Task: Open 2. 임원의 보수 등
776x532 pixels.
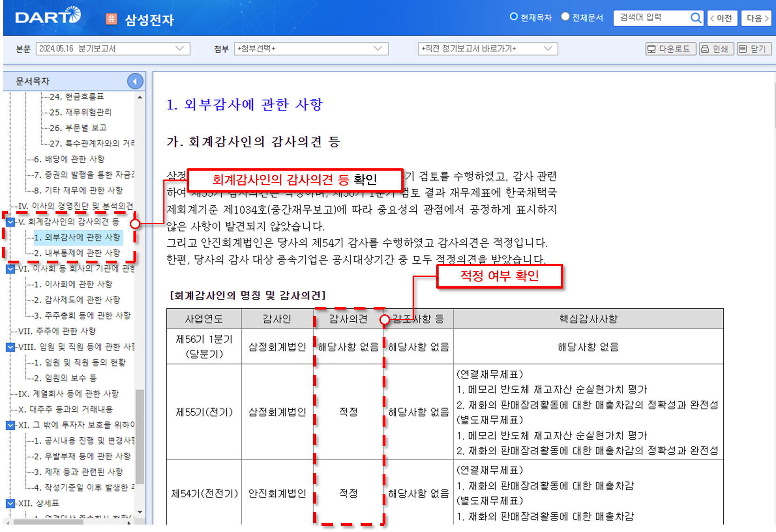Action: coord(65,378)
